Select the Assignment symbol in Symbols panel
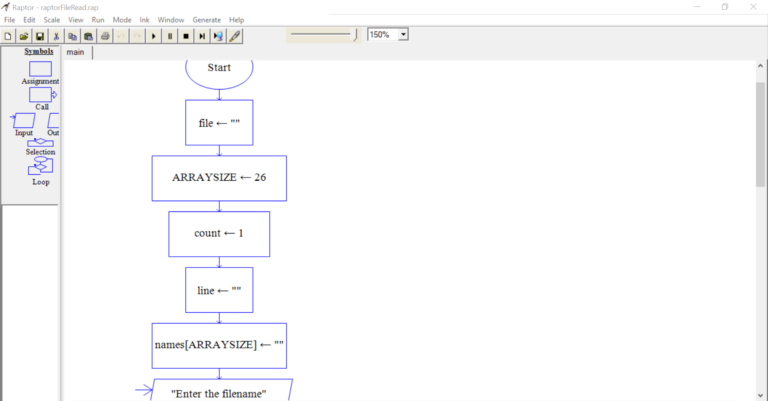Viewport: 768px width, 401px height. tap(40, 69)
